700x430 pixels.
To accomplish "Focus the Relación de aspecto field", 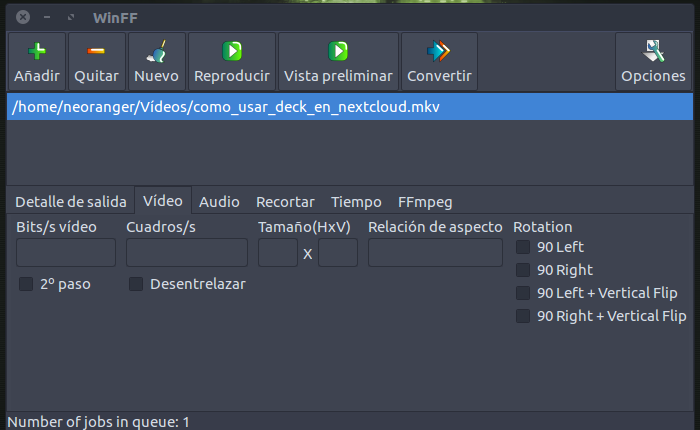I will (x=435, y=253).
